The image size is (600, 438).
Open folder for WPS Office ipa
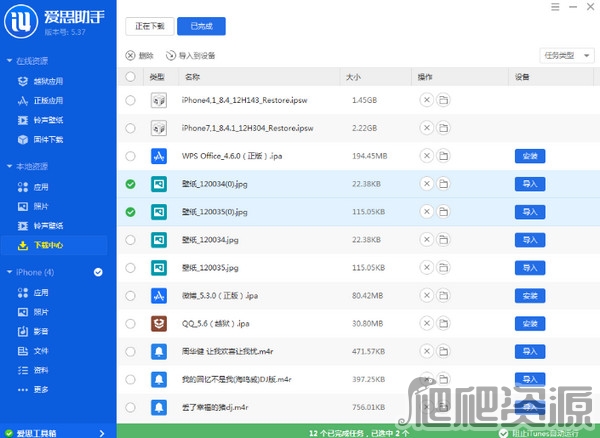(443, 156)
